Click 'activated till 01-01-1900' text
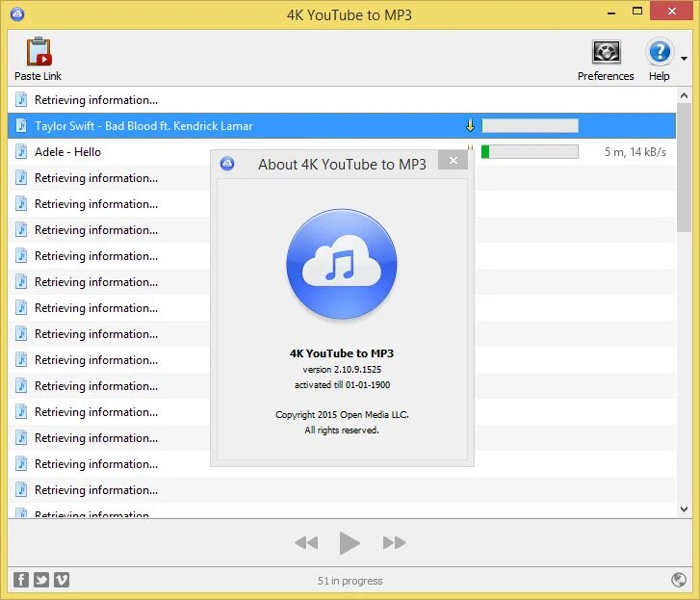This screenshot has height=600, width=700. [342, 385]
